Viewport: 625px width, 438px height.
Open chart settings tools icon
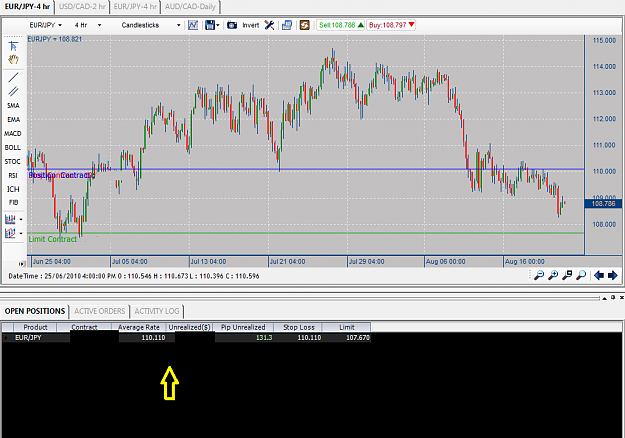coord(269,25)
